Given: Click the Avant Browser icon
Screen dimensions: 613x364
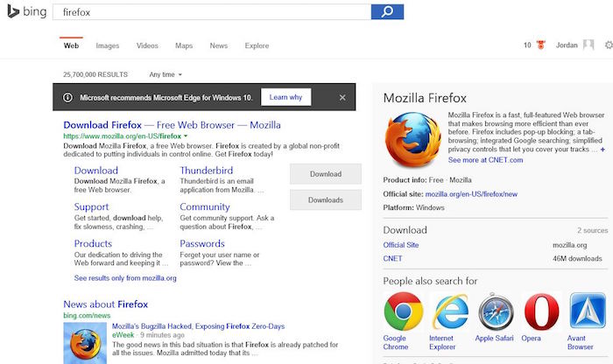Looking at the screenshot, I should pos(588,311).
